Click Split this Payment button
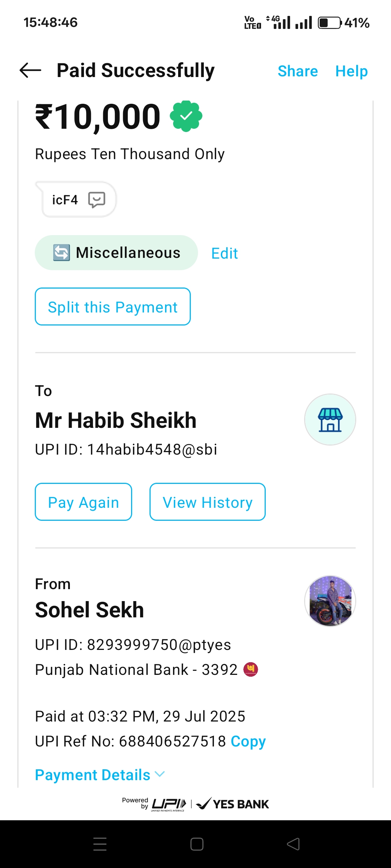 pos(113,307)
